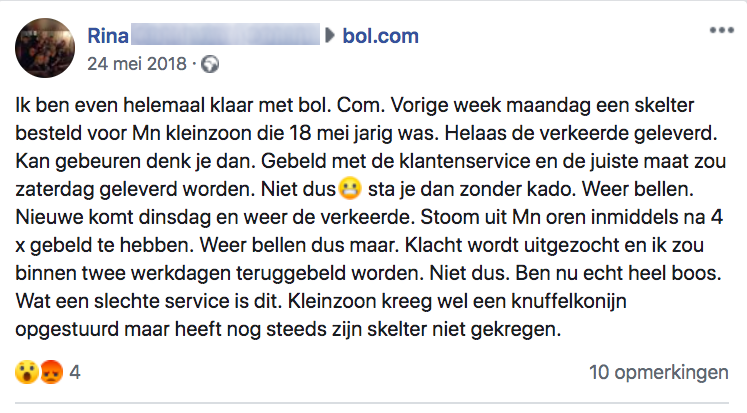Viewport: 747px width, 413px height.
Task: Click the globe public-visibility icon
Action: point(210,65)
